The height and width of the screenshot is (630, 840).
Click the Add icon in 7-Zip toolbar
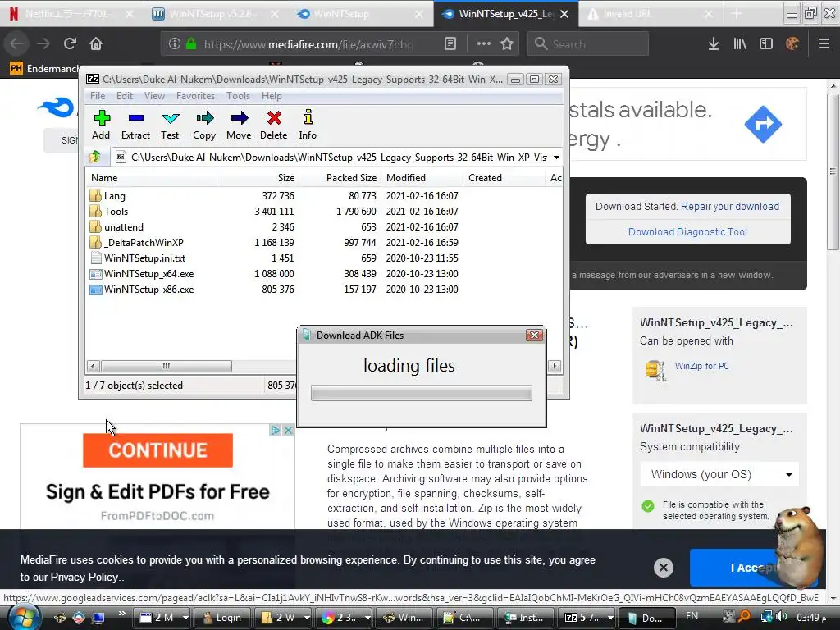click(101, 118)
